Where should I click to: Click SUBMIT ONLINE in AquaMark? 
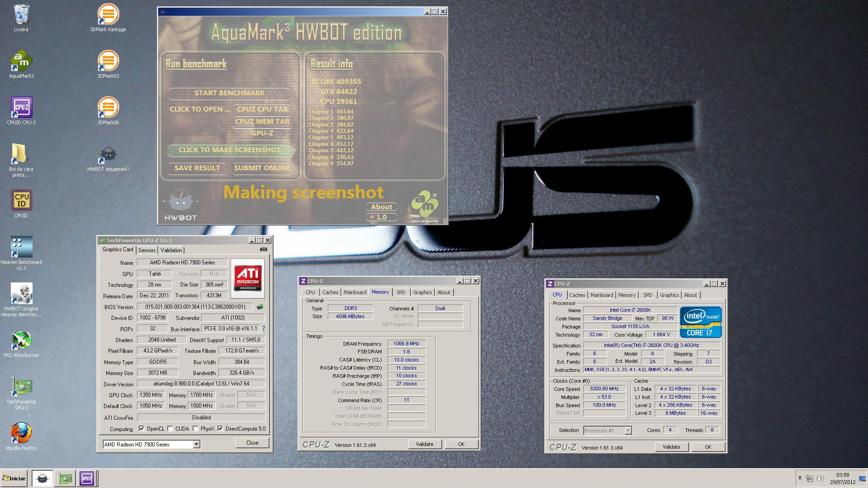coord(262,168)
